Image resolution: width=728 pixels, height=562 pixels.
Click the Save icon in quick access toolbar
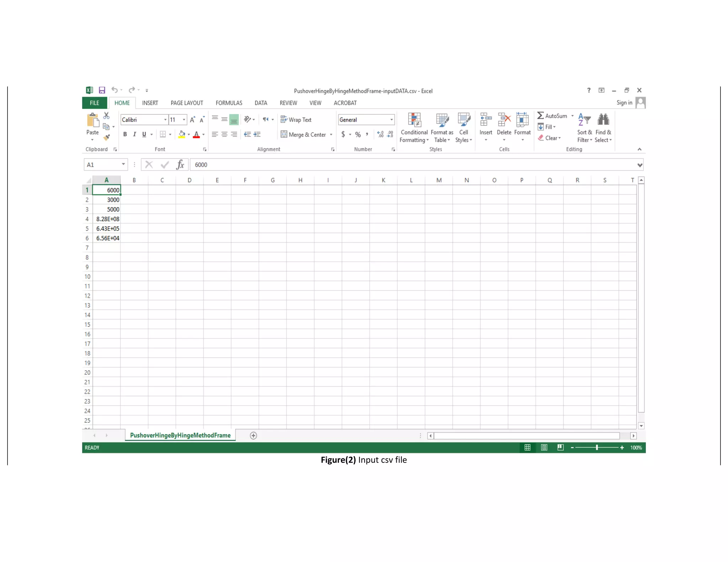pos(102,90)
